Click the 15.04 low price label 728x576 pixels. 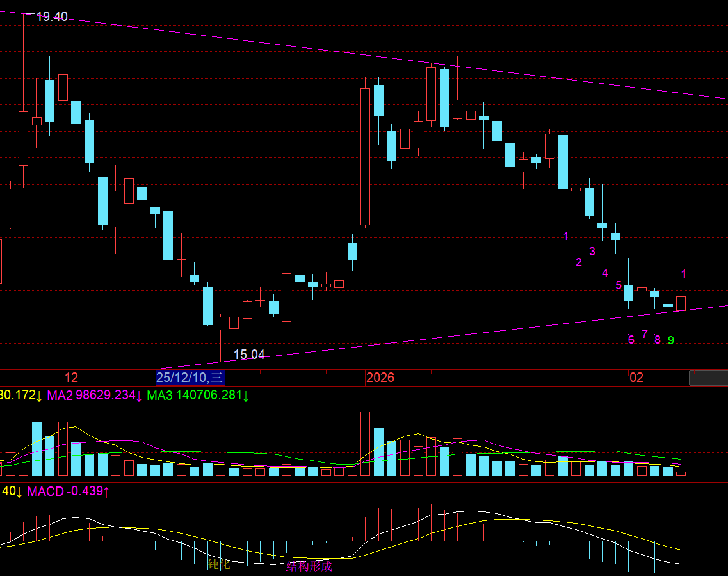(x=249, y=355)
